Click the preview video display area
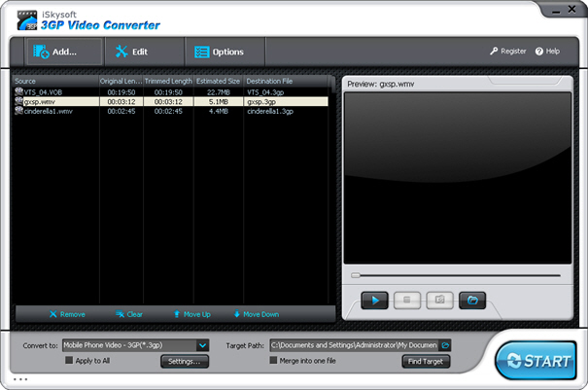 click(x=458, y=178)
